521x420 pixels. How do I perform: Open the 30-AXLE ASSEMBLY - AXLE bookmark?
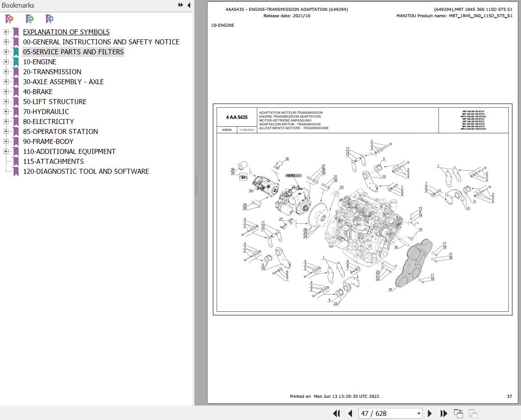click(x=63, y=81)
